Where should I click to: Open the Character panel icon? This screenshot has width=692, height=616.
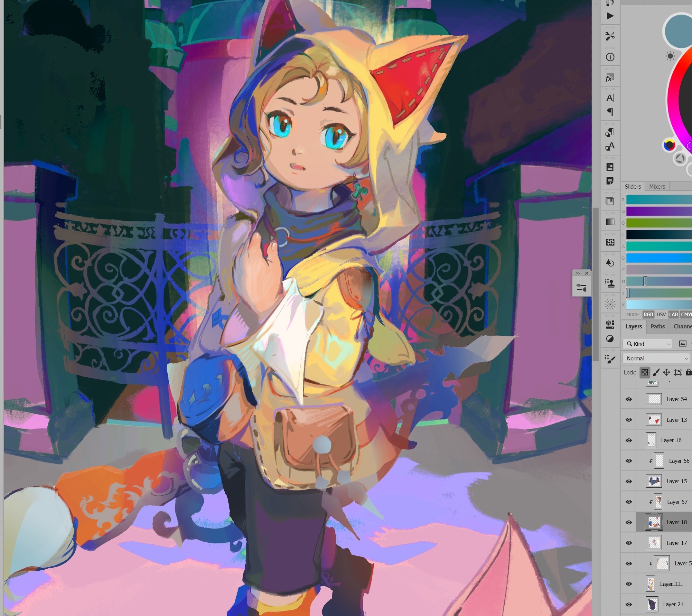click(610, 98)
